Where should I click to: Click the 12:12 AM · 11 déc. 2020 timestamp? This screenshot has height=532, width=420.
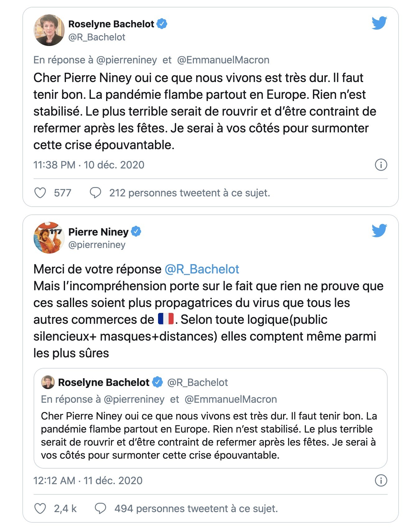(x=88, y=480)
